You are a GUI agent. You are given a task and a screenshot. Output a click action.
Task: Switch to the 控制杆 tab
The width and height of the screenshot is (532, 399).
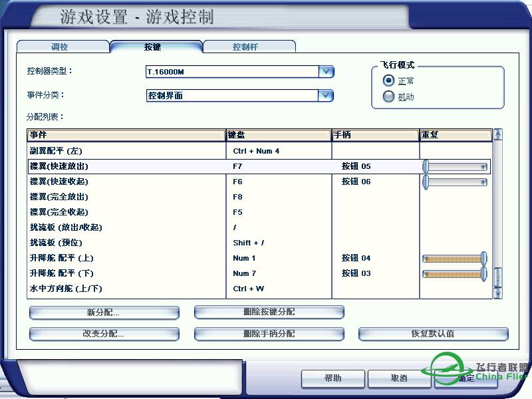pos(249,47)
